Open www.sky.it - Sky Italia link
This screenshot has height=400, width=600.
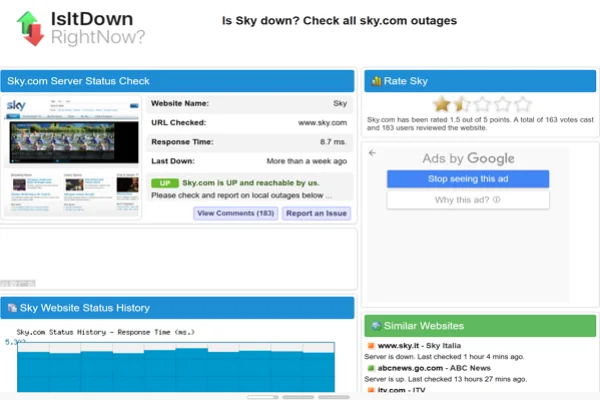[x=419, y=346]
